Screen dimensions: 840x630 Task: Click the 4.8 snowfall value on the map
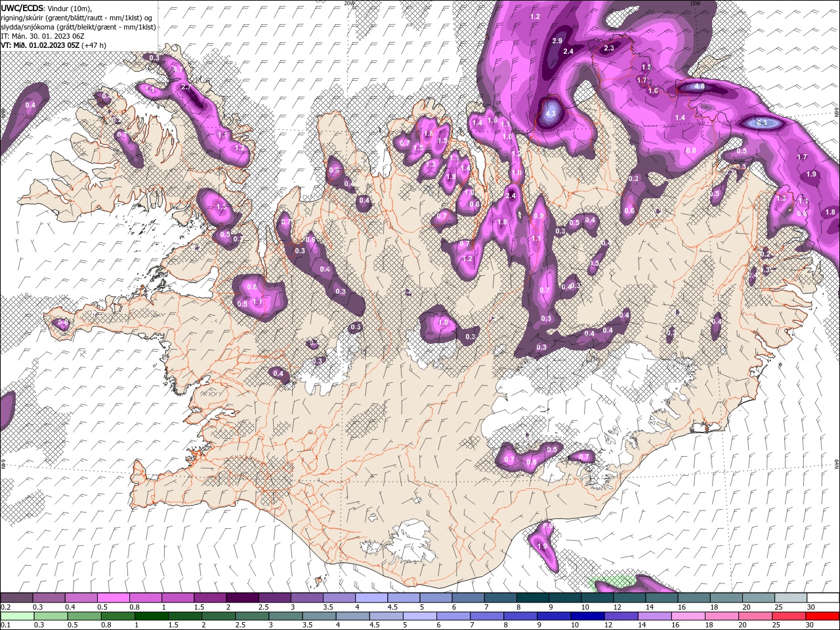tap(699, 86)
